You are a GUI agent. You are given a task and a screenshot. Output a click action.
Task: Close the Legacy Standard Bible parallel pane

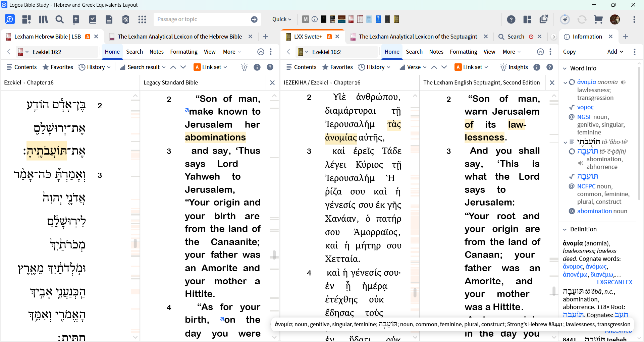[272, 82]
